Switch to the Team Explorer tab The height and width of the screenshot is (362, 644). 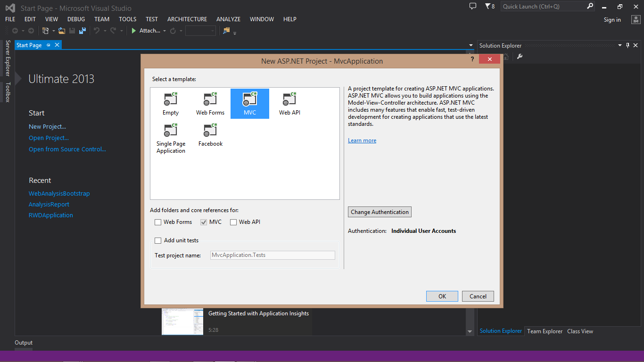(545, 331)
